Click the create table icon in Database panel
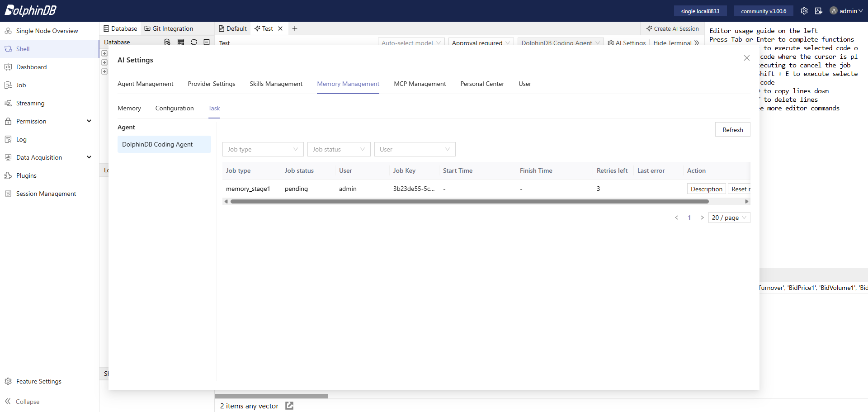 (x=181, y=42)
